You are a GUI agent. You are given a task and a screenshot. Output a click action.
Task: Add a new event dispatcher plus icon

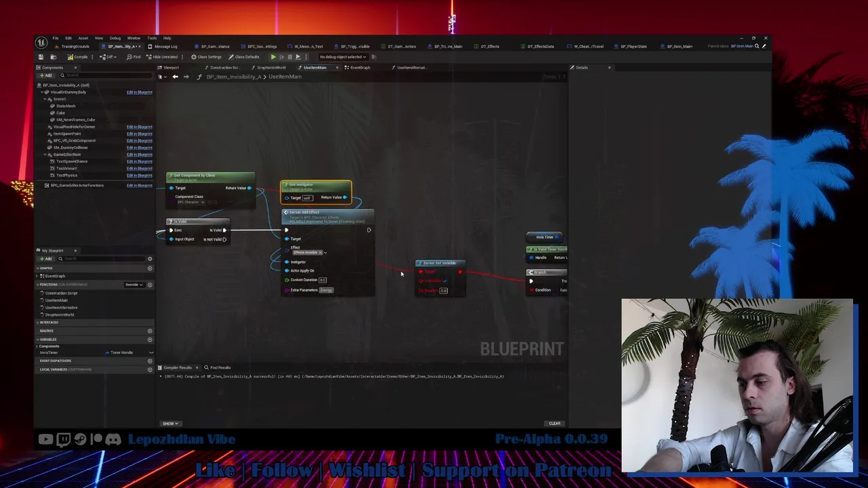pos(150,361)
